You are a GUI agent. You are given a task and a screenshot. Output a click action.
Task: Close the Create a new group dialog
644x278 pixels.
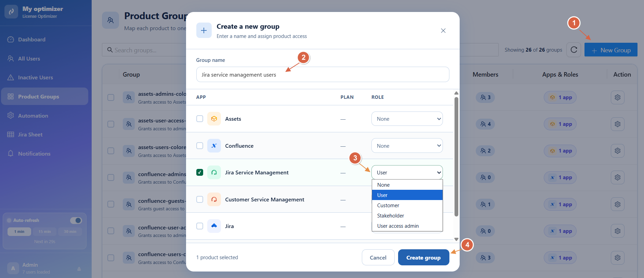pyautogui.click(x=443, y=31)
